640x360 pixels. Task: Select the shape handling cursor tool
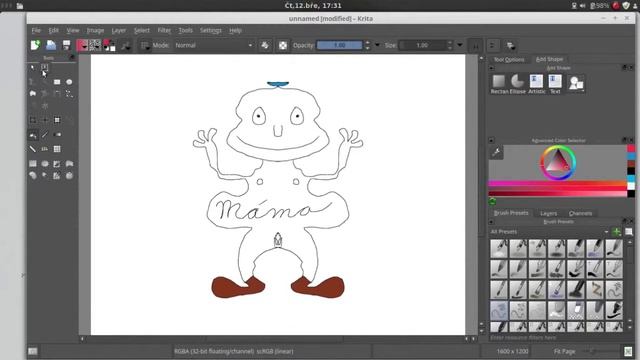click(x=33, y=67)
